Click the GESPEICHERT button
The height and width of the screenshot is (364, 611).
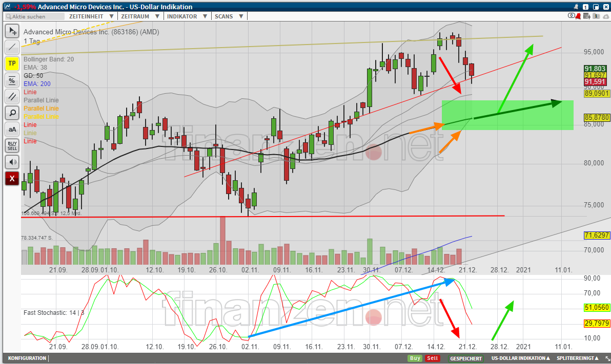pos(466,358)
